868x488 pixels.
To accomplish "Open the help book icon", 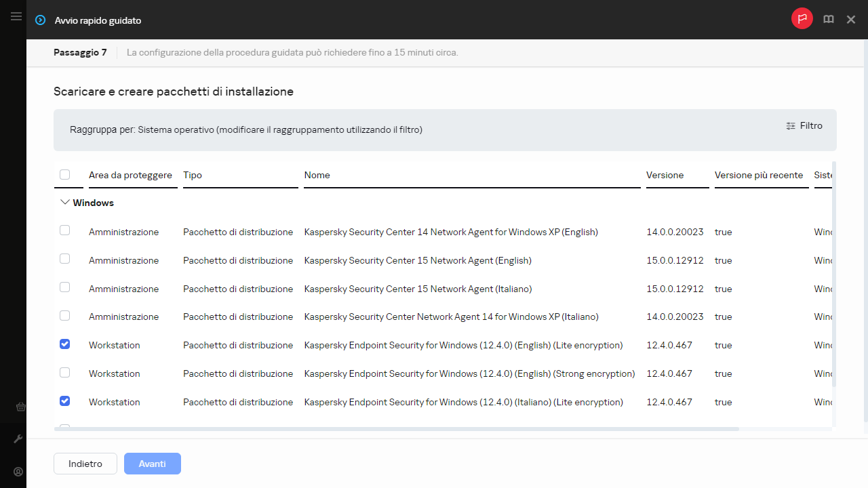I will point(828,20).
